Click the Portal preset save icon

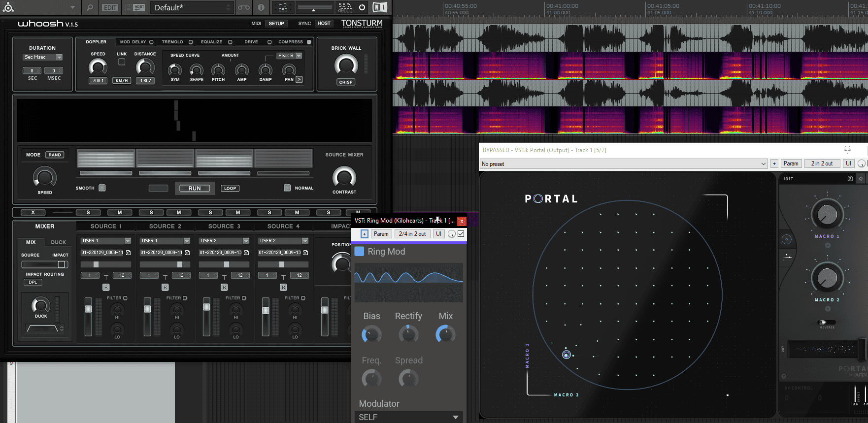pos(850,178)
